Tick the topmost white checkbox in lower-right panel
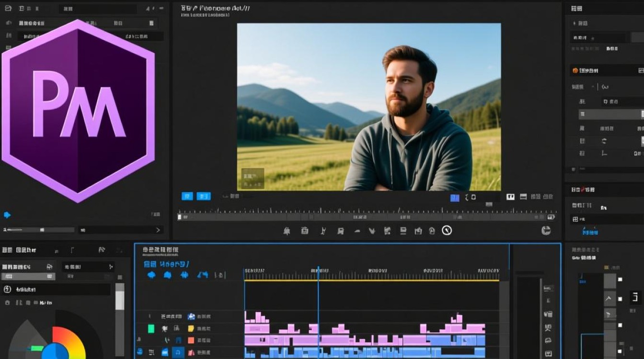644x359 pixels. [x=620, y=280]
